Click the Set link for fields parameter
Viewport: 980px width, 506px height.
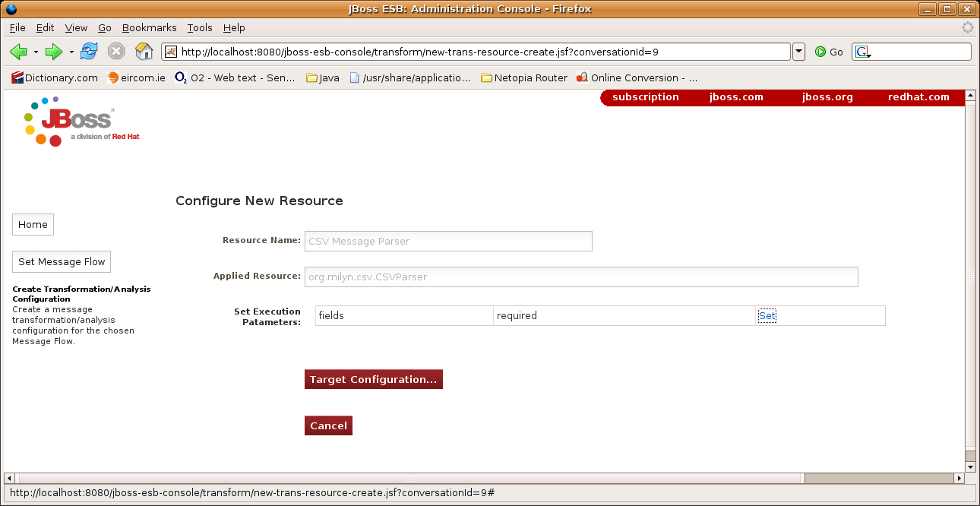tap(767, 316)
